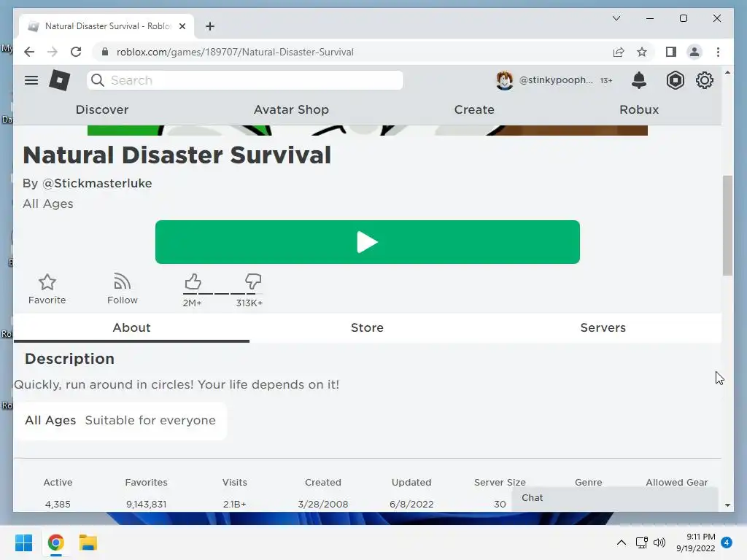
Task: Open the notifications bell
Action: click(639, 80)
